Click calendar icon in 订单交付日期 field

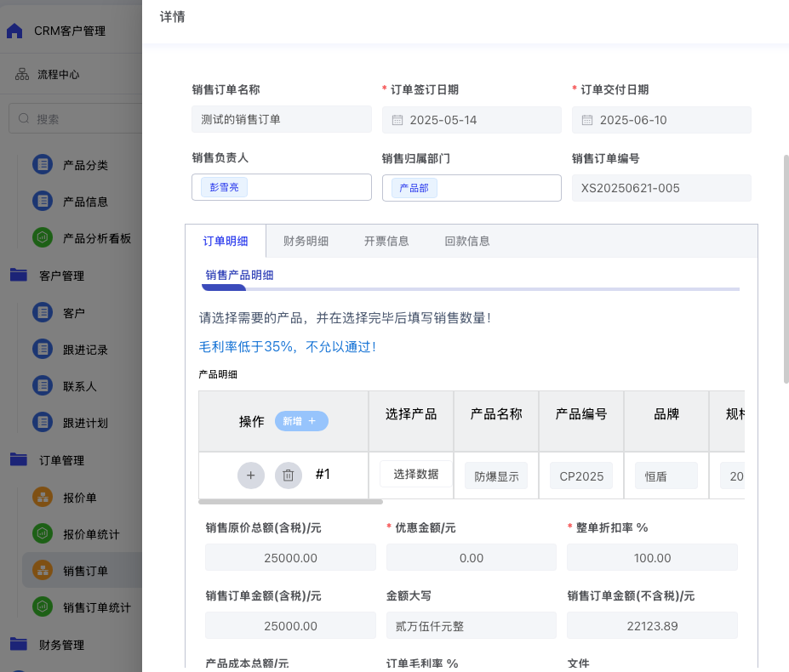pos(587,120)
